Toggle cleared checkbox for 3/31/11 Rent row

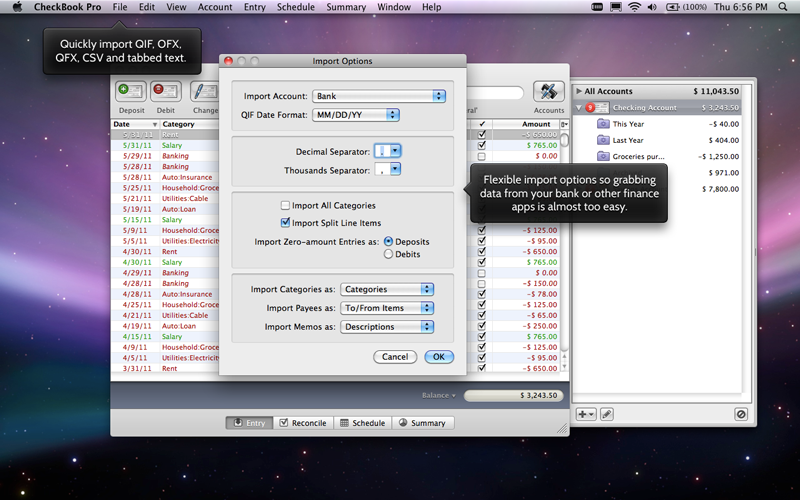click(x=482, y=368)
